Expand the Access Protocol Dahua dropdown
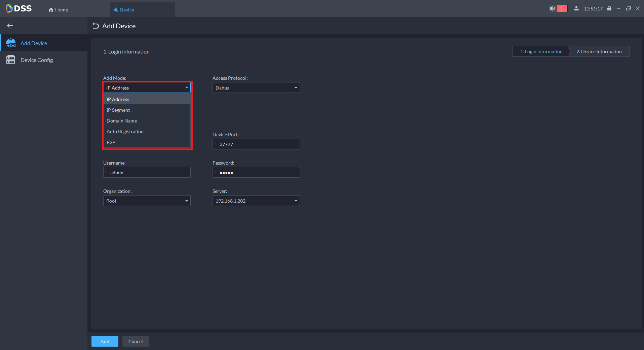Viewport: 644px width, 350px height. tap(256, 87)
